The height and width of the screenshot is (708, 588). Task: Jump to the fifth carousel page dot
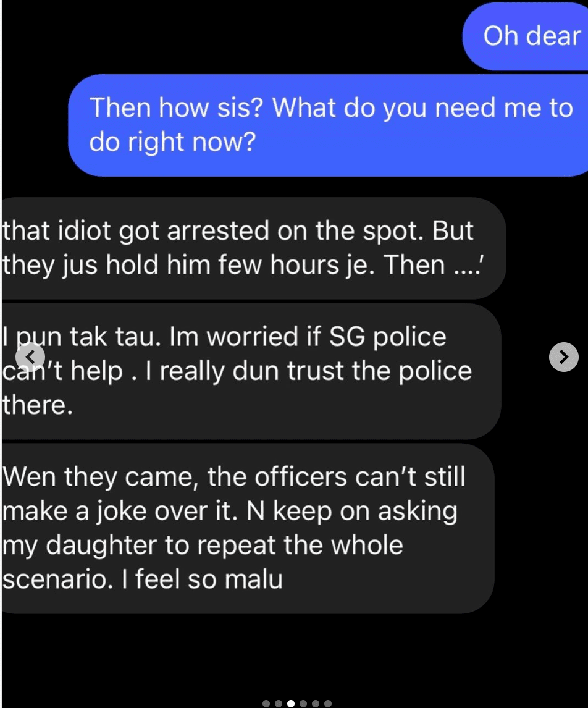click(x=316, y=704)
